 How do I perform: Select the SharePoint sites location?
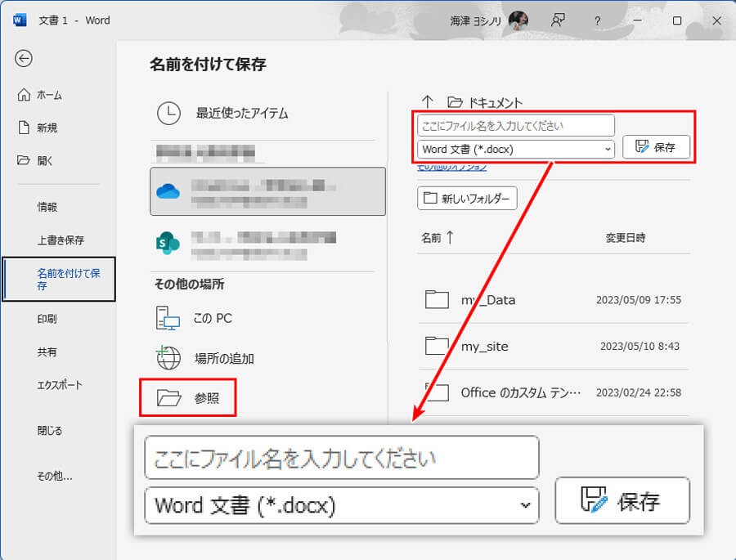pos(267,244)
